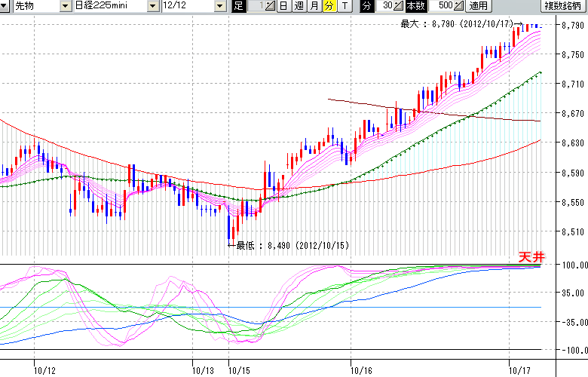
Task: Click the 適用 apply button
Action: [x=477, y=6]
